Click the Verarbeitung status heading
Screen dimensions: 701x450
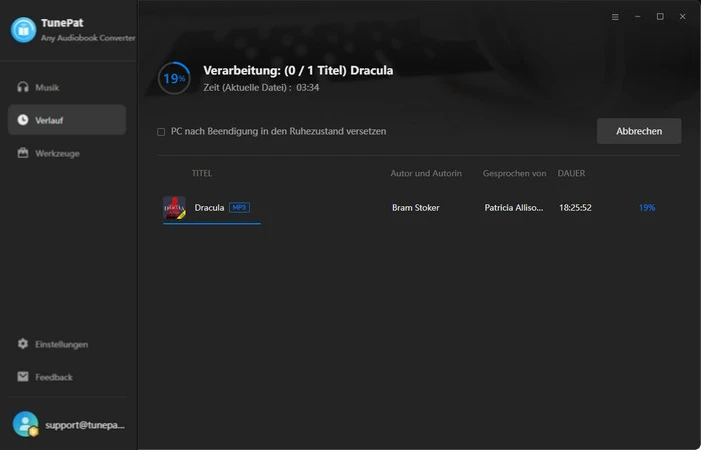[298, 71]
